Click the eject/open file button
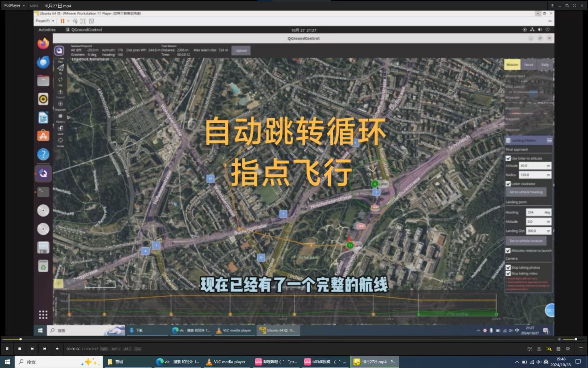Screen dimensions: 588x368 click(57, 349)
